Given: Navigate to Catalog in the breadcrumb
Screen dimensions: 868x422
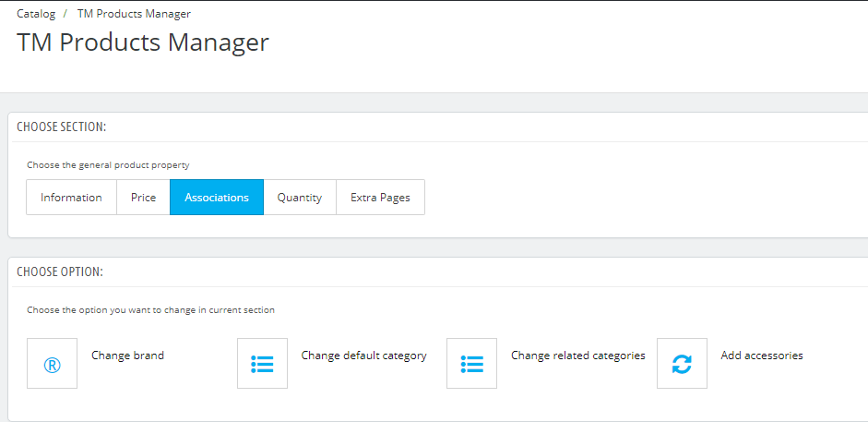Looking at the screenshot, I should (36, 14).
